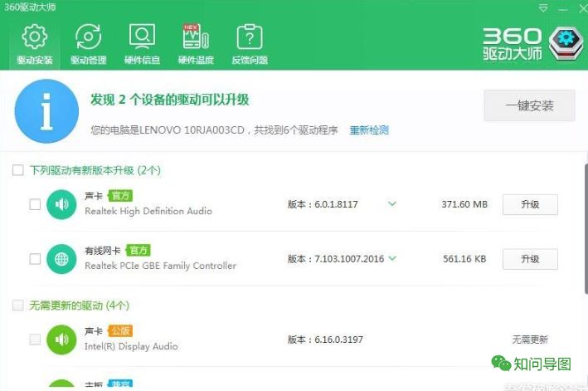Check the 下列驱动有新版本升级 group checkbox
Screen dimensions: 588x391
coord(18,170)
